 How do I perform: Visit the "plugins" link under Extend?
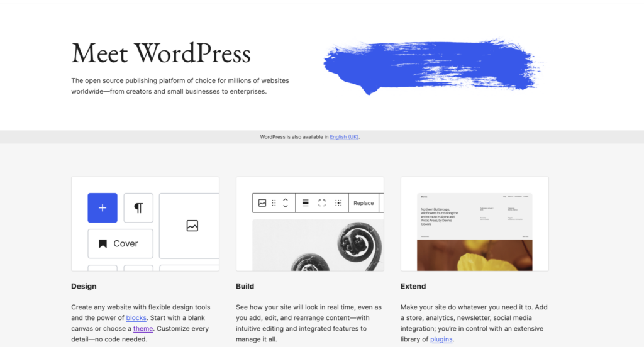[441, 339]
